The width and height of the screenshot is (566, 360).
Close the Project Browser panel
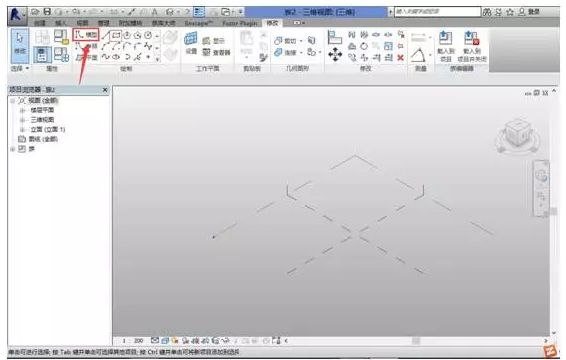(105, 90)
